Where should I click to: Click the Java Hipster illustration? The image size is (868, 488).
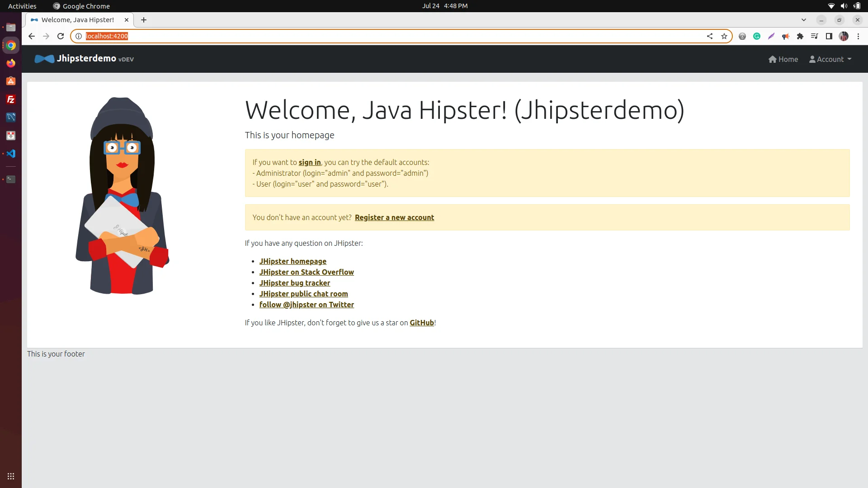tap(122, 196)
